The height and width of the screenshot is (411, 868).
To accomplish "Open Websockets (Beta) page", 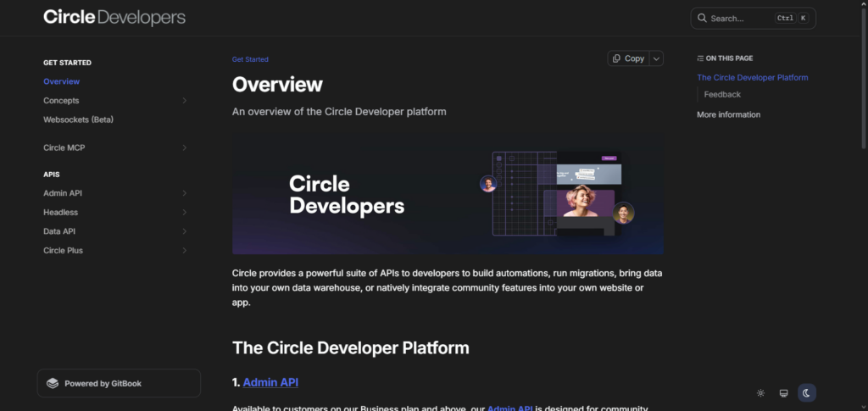I will click(x=79, y=119).
